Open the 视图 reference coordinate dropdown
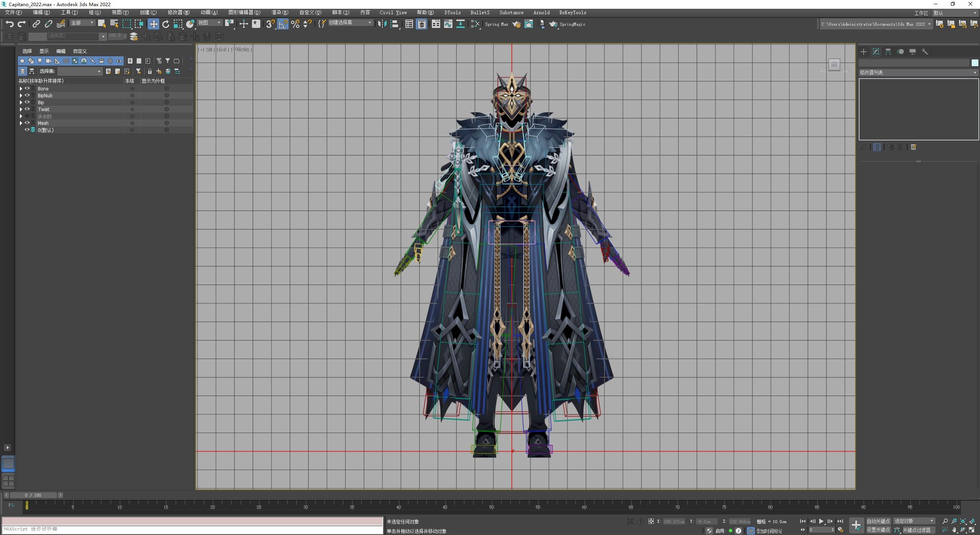Image resolution: width=980 pixels, height=535 pixels. tap(209, 23)
